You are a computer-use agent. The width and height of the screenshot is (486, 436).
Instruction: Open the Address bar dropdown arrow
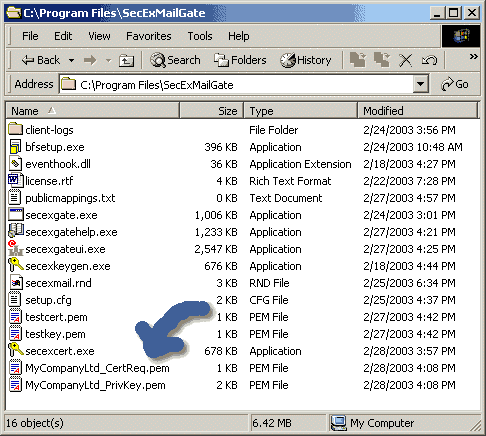[x=420, y=84]
